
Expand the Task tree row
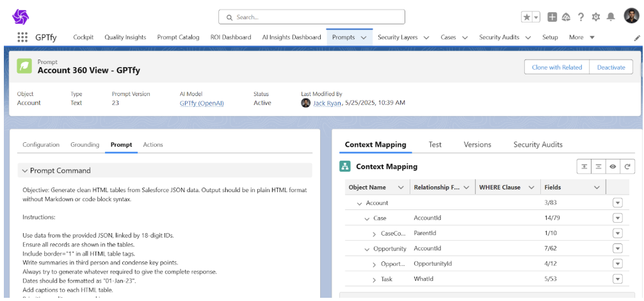[374, 280]
